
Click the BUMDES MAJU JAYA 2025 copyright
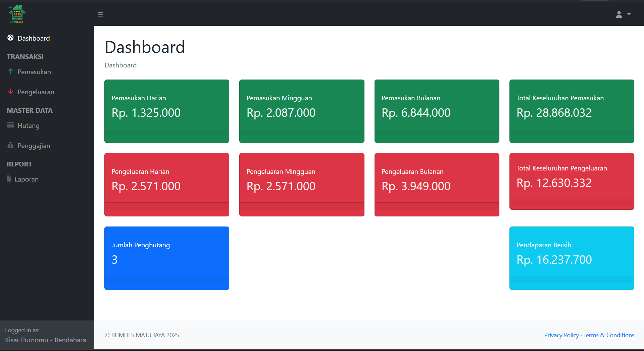click(142, 335)
